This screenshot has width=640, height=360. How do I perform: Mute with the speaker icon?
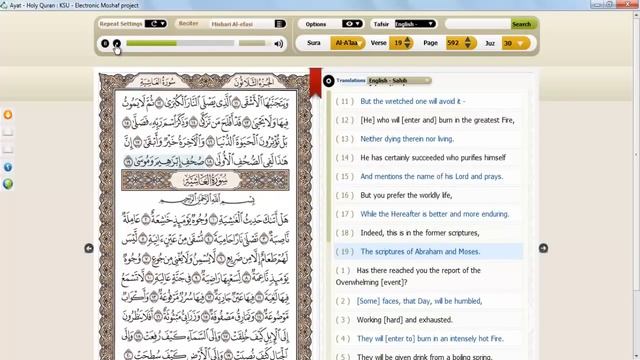click(x=278, y=44)
